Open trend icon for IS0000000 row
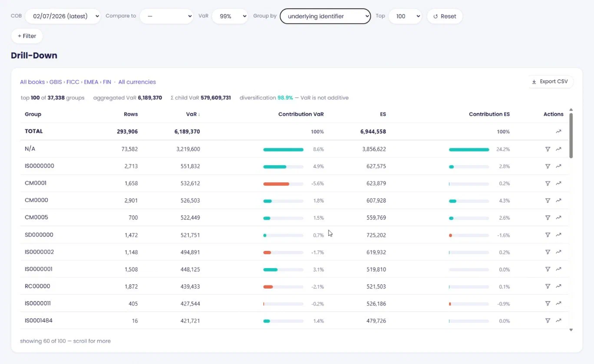The width and height of the screenshot is (594, 364). pos(558,166)
